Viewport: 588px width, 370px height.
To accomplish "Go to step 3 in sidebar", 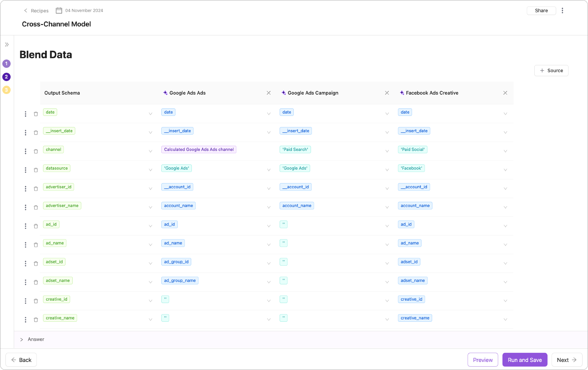I will (6, 90).
